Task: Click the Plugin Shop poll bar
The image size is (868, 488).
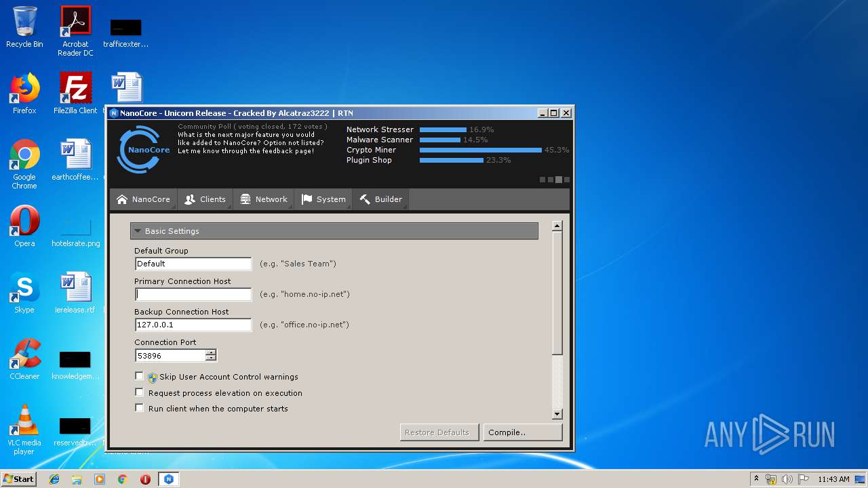Action: tap(451, 160)
